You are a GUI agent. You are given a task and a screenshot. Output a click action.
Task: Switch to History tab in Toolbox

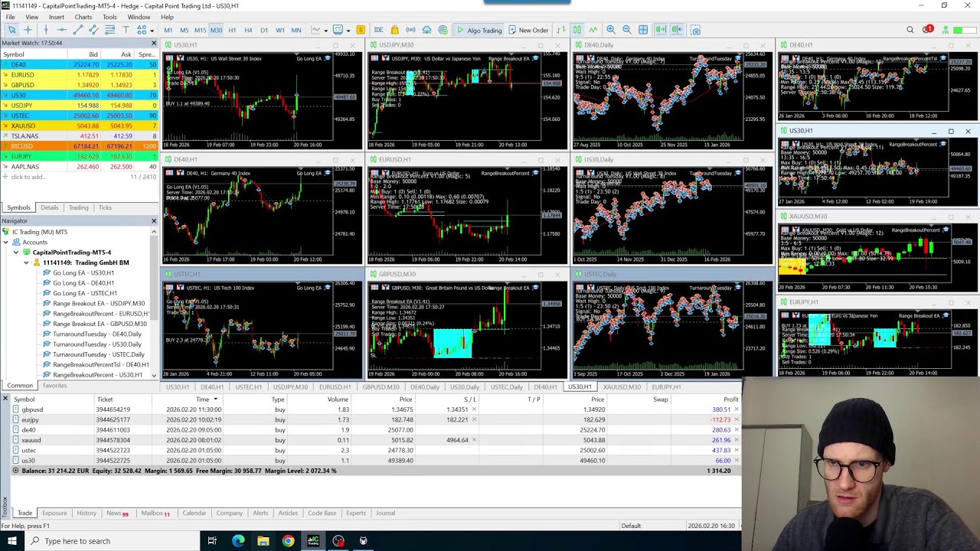pos(87,513)
